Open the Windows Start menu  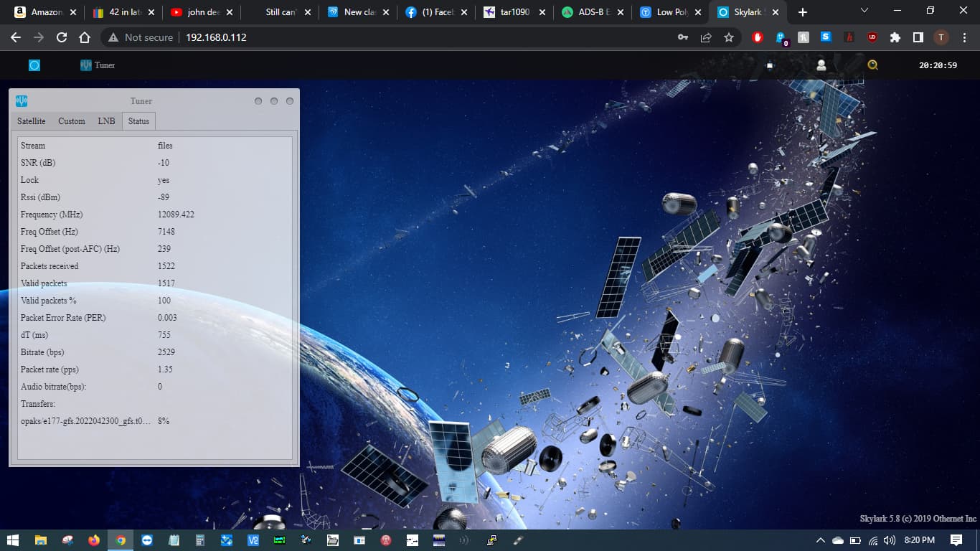tap(14, 540)
